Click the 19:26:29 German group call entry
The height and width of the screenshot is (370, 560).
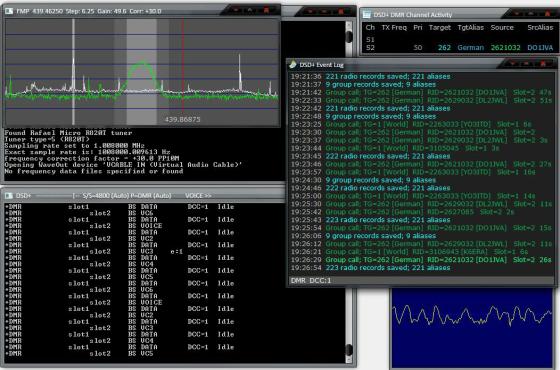click(x=421, y=260)
